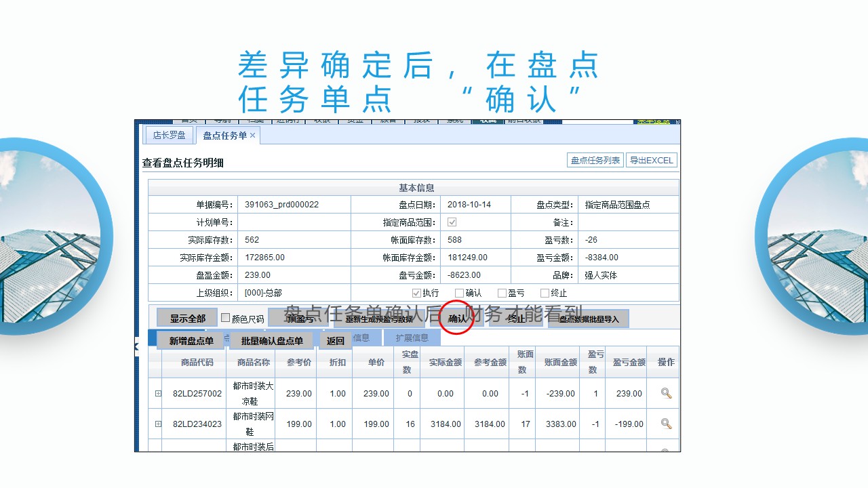Click the 返回 button

336,340
